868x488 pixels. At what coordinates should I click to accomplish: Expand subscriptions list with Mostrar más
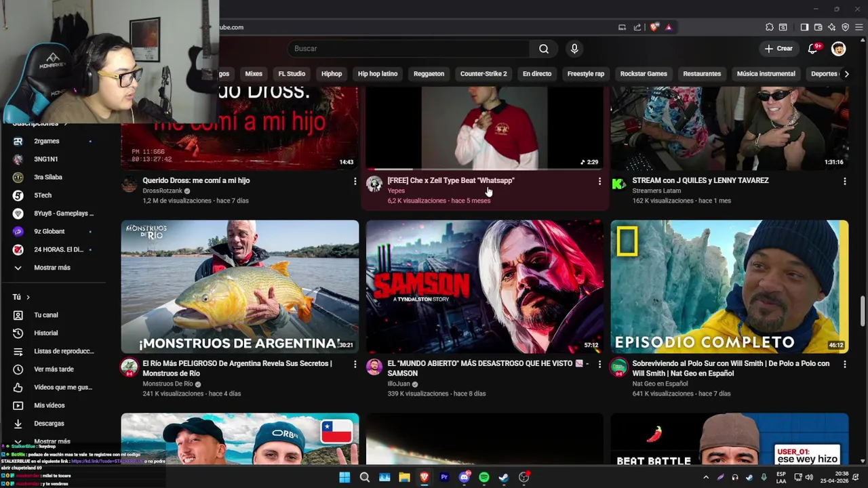point(53,268)
